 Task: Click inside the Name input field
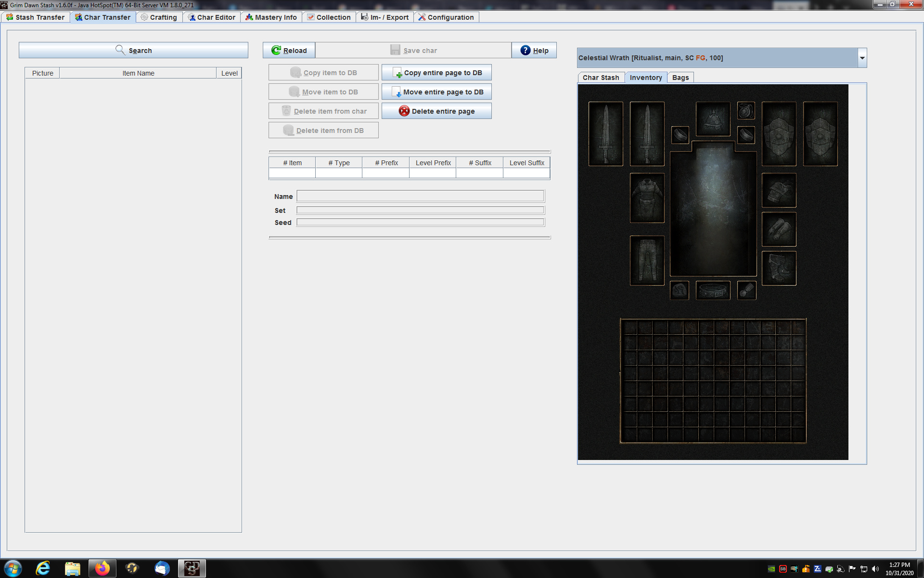(420, 196)
